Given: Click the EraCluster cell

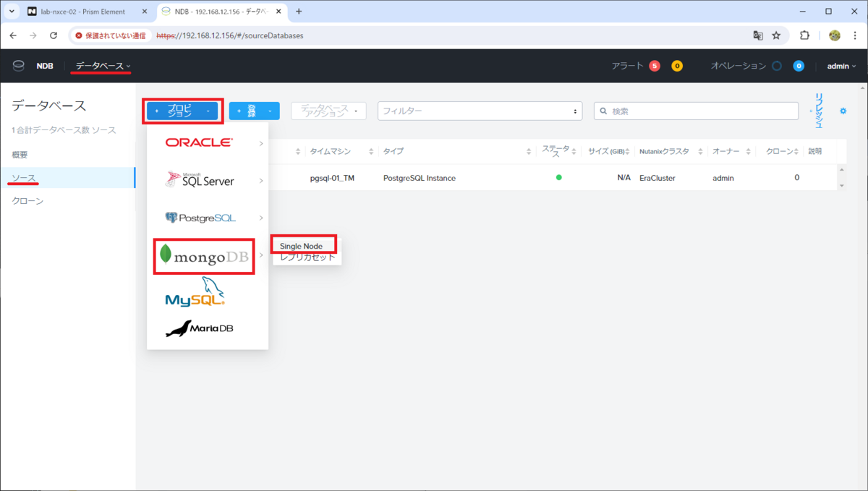Looking at the screenshot, I should pyautogui.click(x=658, y=178).
